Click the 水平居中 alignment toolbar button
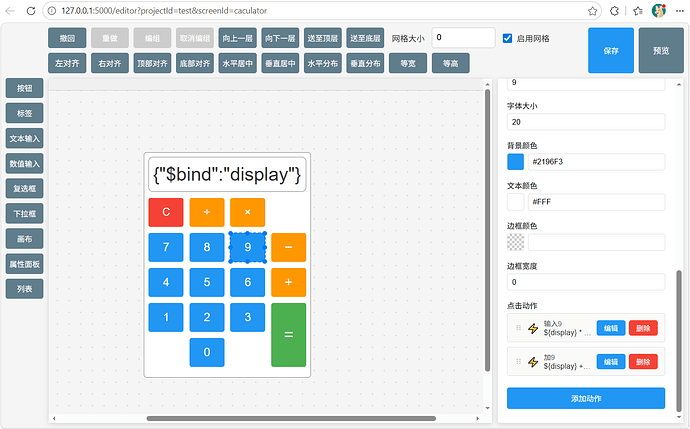690x429 pixels. 238,63
